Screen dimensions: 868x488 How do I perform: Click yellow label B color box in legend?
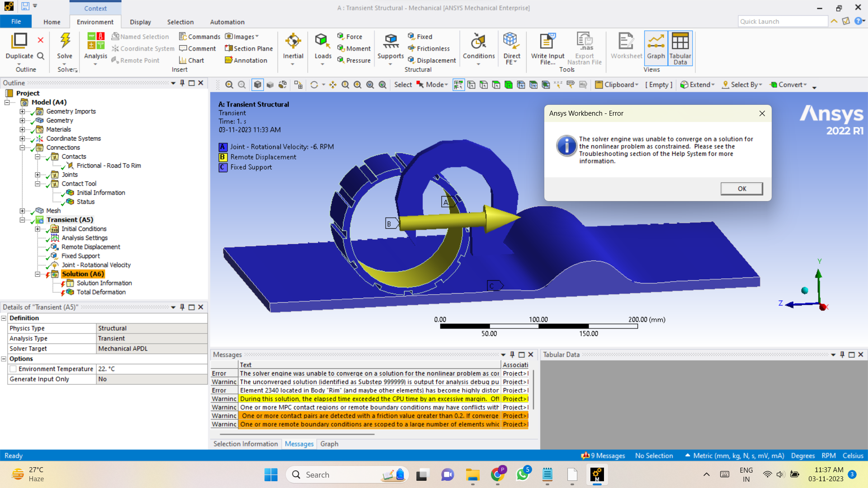pyautogui.click(x=222, y=157)
